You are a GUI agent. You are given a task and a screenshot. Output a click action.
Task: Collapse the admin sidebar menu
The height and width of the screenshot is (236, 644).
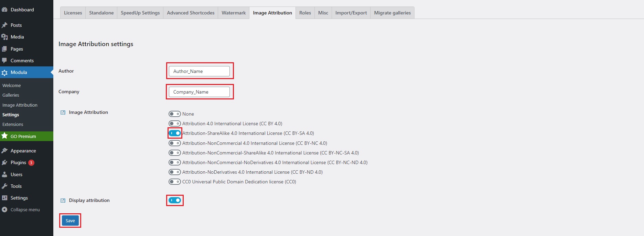click(x=21, y=210)
